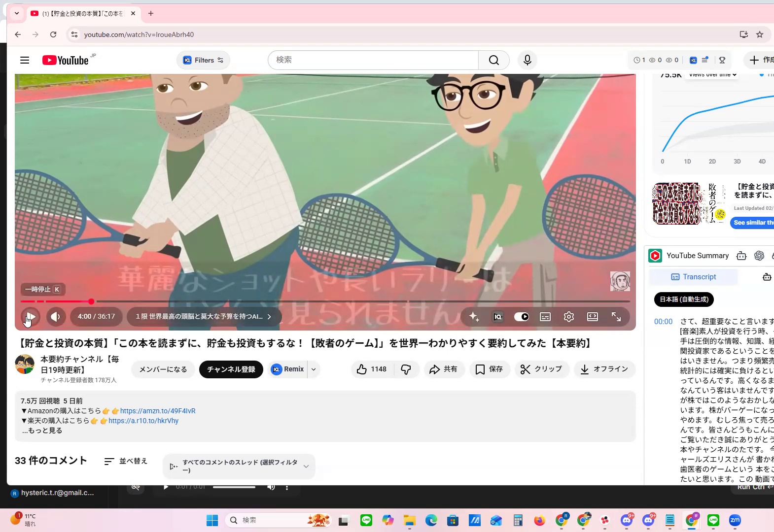Viewport: 774px width, 532px height.
Task: Open the vidIQ Filters button
Action: [203, 60]
